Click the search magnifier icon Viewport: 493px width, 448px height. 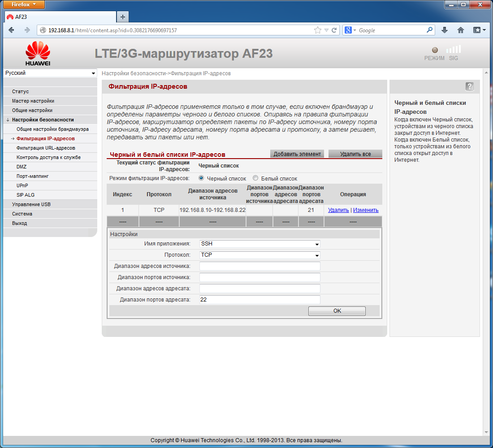[429, 30]
